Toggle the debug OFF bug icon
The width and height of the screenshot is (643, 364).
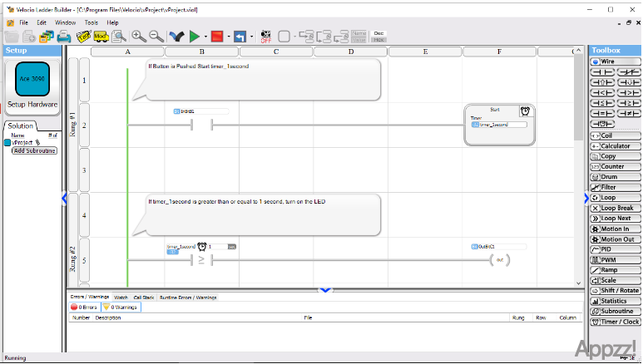(x=266, y=37)
